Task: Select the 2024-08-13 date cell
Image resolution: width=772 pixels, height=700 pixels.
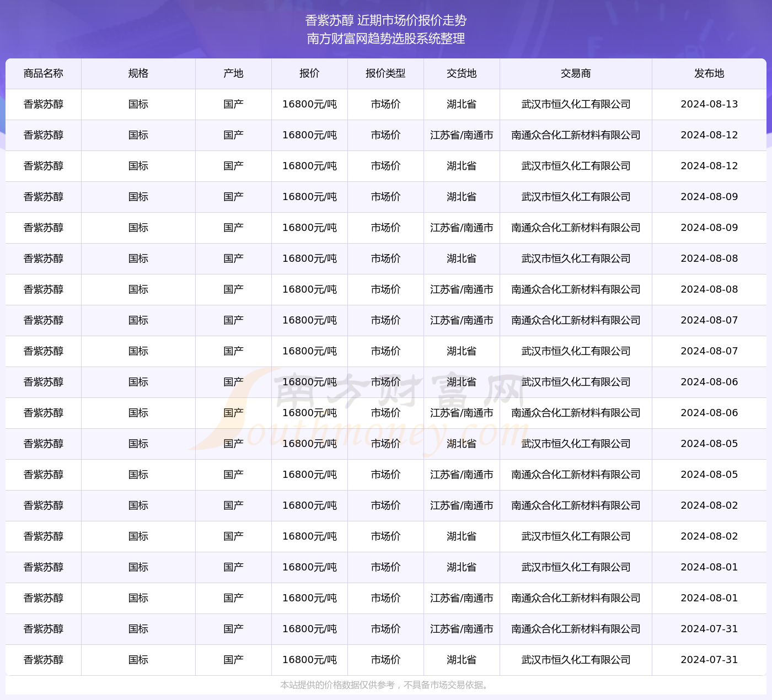Action: coord(710,104)
